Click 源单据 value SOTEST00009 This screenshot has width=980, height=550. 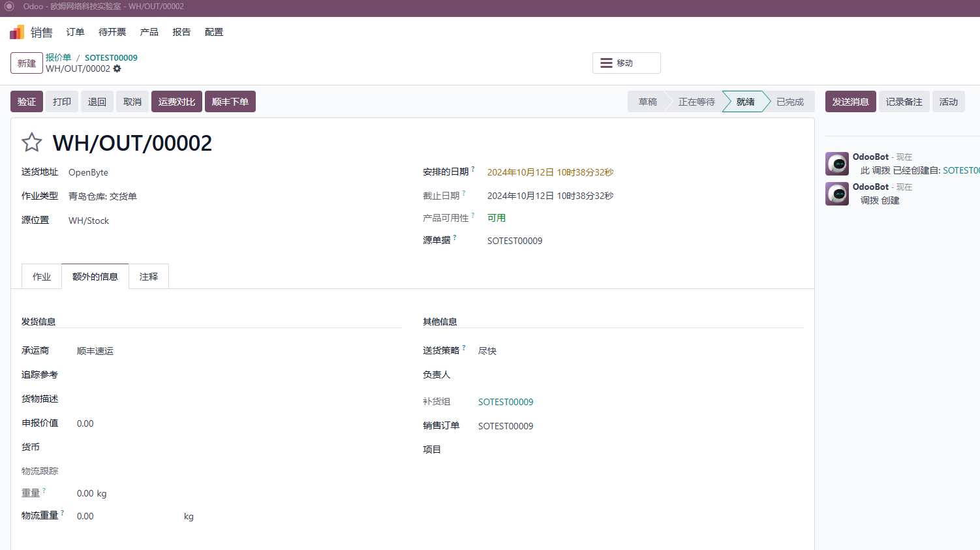(515, 241)
